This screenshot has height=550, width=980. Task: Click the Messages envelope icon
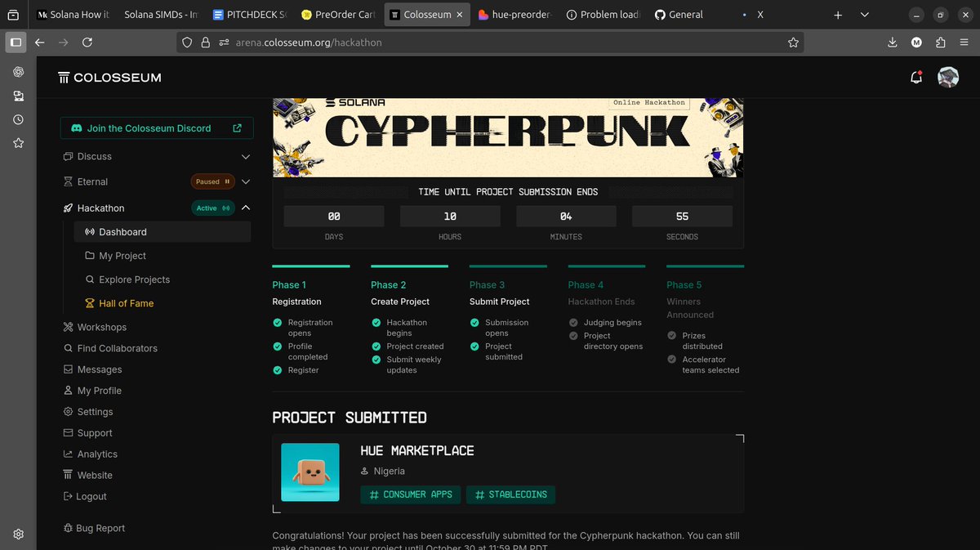[x=69, y=369]
